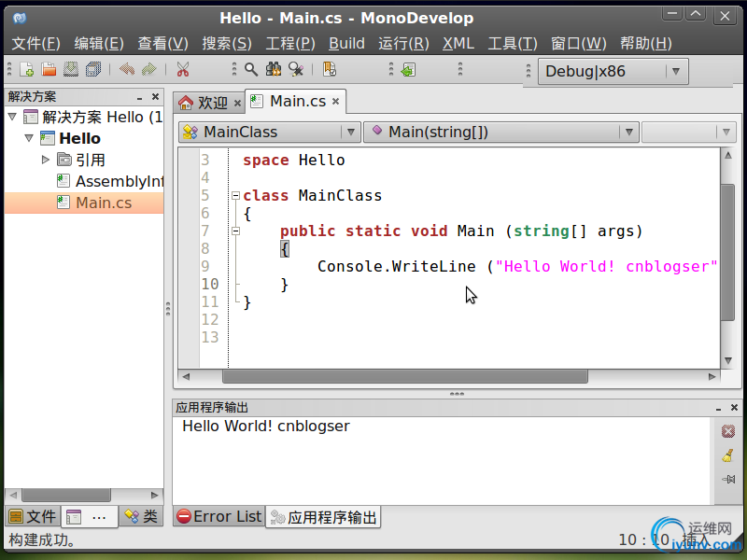This screenshot has height=560, width=747.
Task: Open the 帮助(H) menu
Action: (x=646, y=44)
